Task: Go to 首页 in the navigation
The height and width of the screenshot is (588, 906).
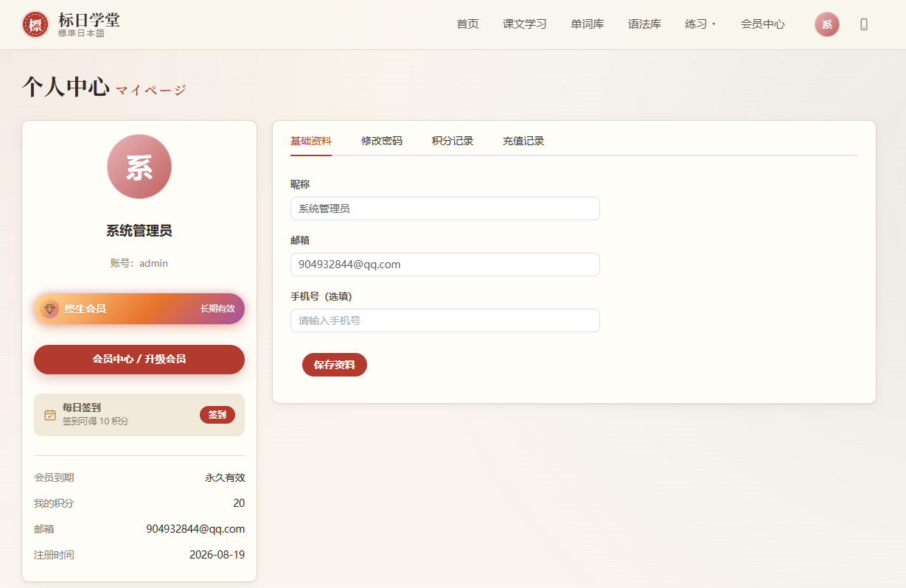Action: 467,24
